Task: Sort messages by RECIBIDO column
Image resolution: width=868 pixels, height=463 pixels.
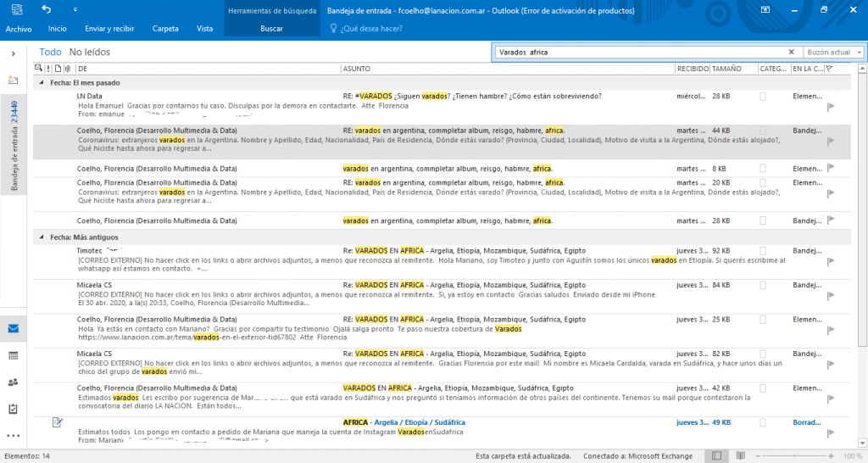Action: (693, 69)
